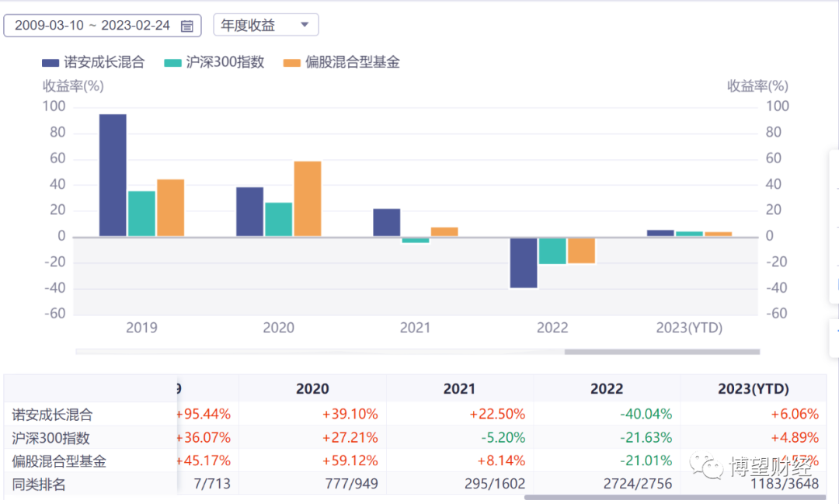
Task: Select the 2021 诺安成长混合 blue bar
Action: [x=387, y=222]
